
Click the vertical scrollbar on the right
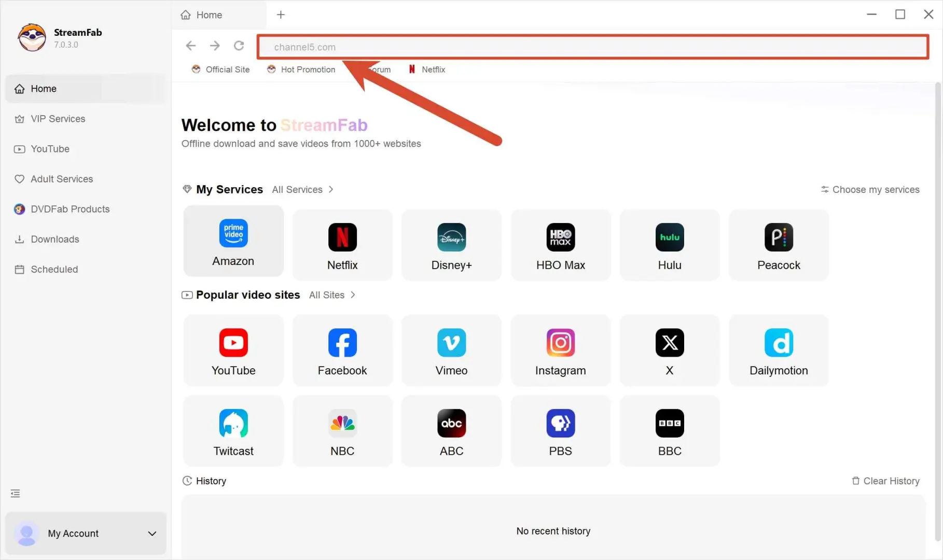(938, 311)
